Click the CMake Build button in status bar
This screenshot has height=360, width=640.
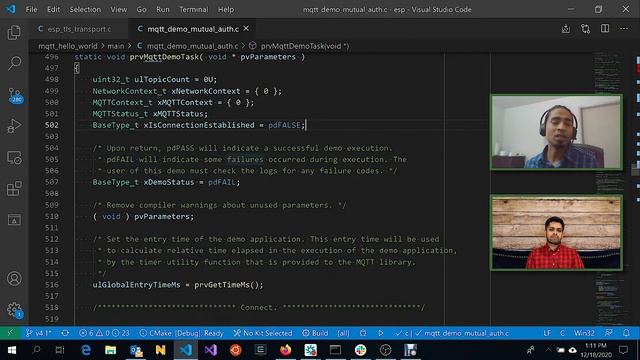click(315, 333)
